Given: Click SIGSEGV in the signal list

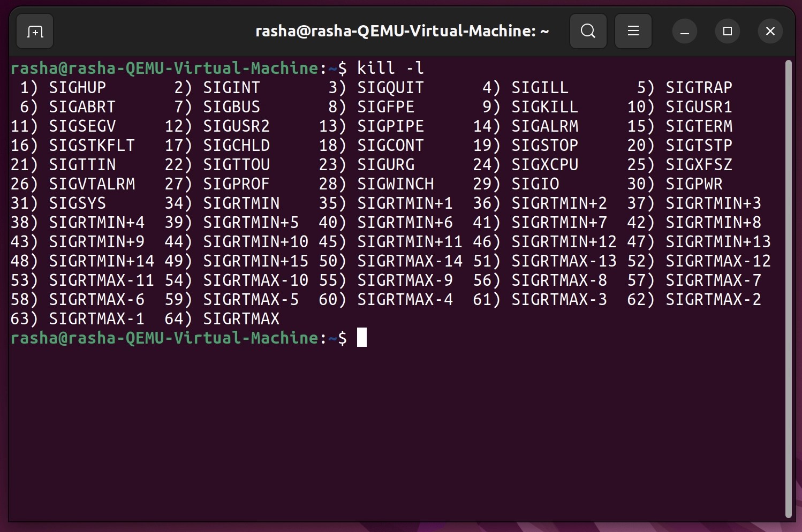Looking at the screenshot, I should (82, 126).
